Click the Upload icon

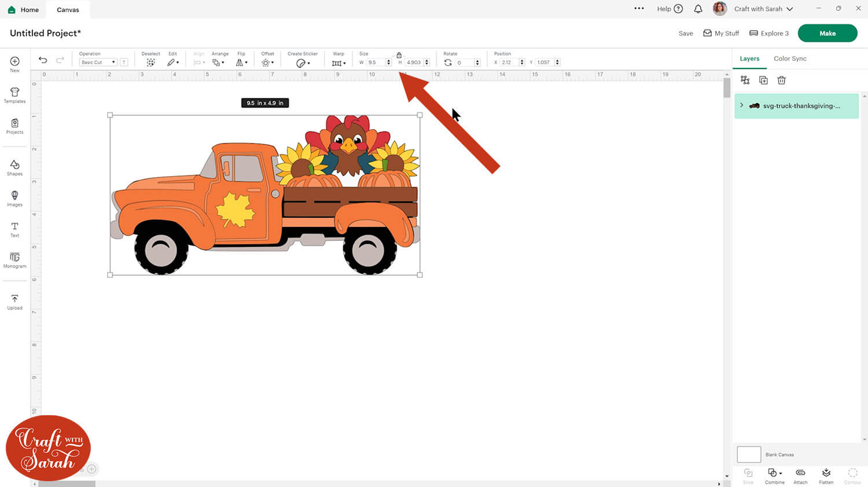(x=14, y=302)
